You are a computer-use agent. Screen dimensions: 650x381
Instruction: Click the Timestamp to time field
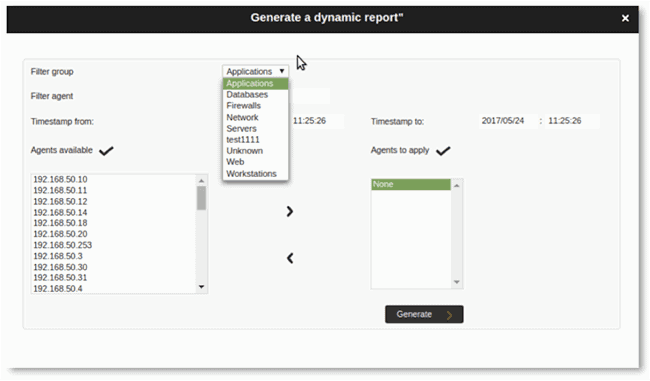(x=572, y=121)
